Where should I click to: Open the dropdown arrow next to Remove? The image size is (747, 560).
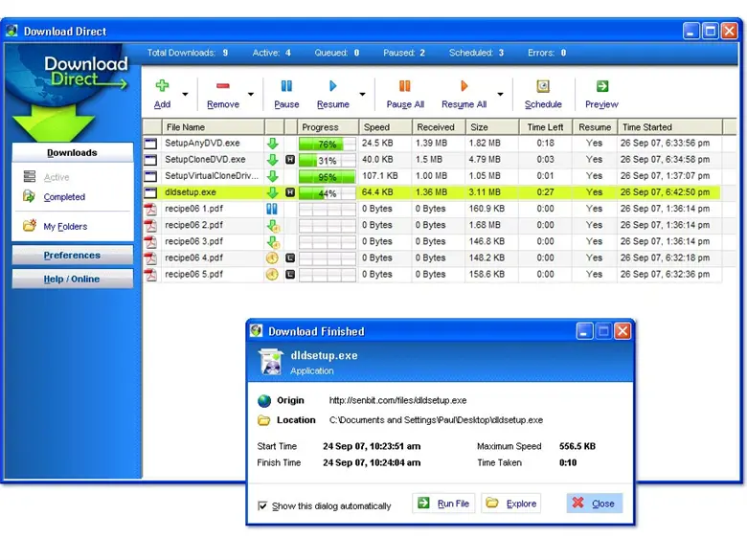tap(251, 94)
